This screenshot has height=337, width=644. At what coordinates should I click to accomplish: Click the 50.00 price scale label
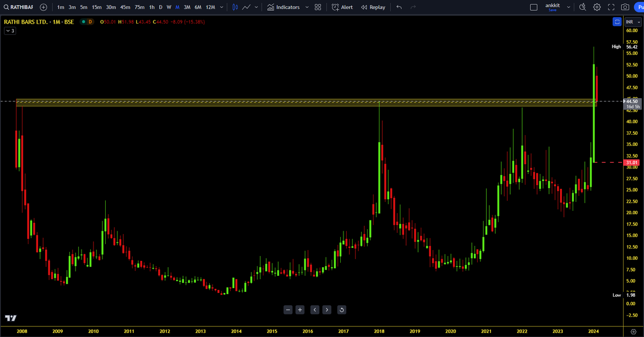click(x=632, y=76)
